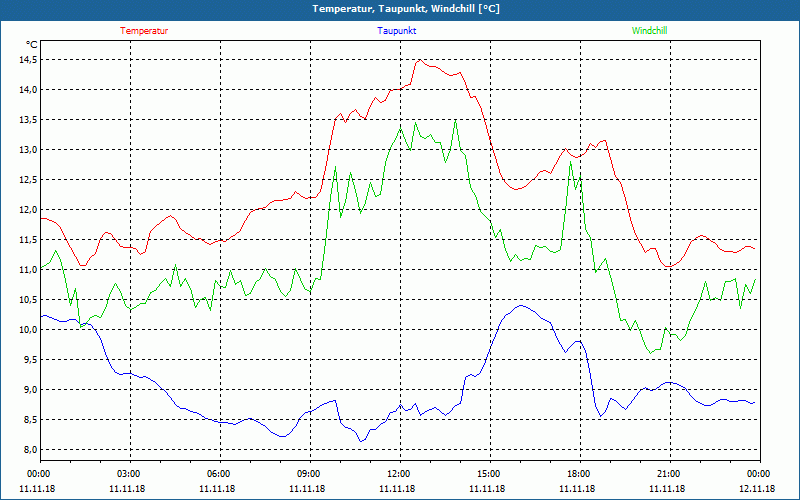
Task: Click the 14,0 y-axis value
Action: coord(28,90)
